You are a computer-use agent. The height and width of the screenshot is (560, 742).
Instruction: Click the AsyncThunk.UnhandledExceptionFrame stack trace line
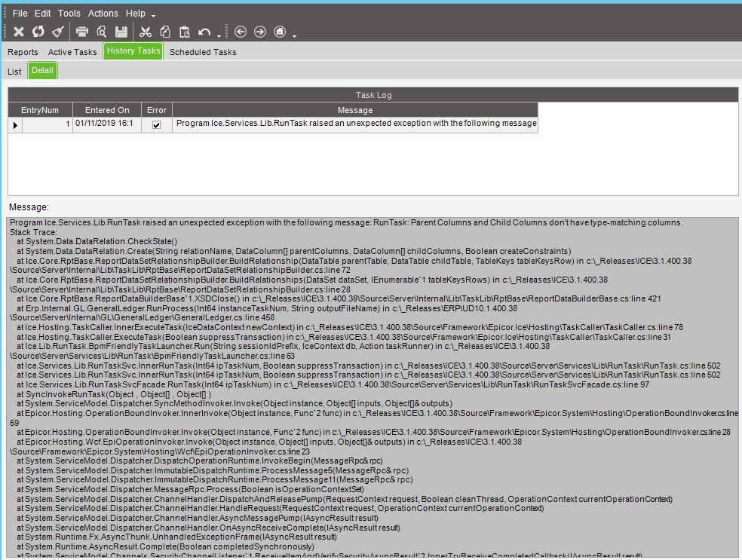(x=176, y=537)
